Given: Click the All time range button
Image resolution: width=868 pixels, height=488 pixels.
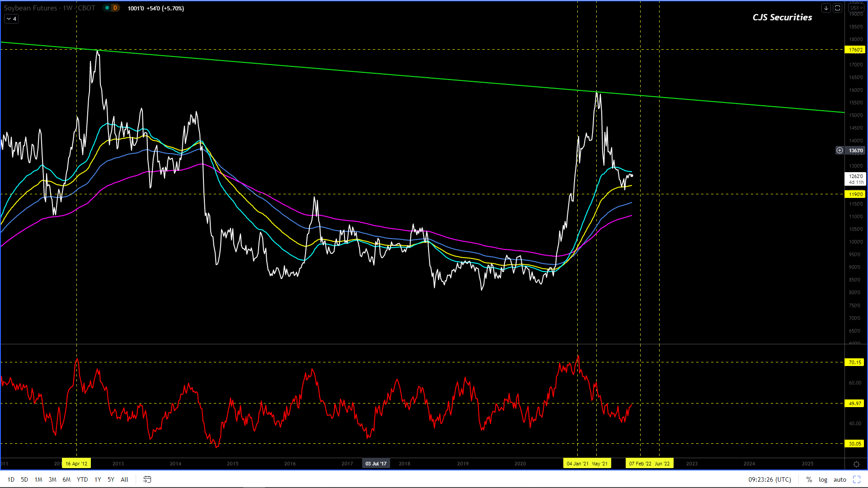Looking at the screenshot, I should pos(124,479).
